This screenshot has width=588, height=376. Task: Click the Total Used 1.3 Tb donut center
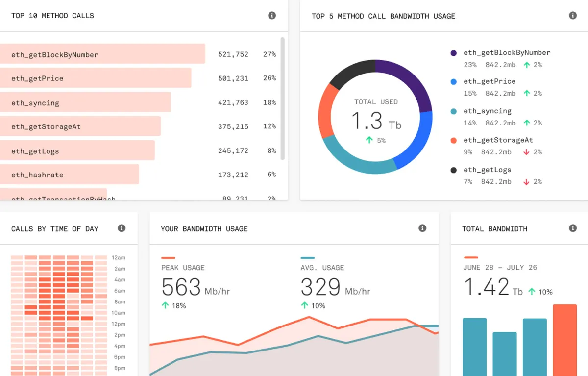click(x=376, y=121)
